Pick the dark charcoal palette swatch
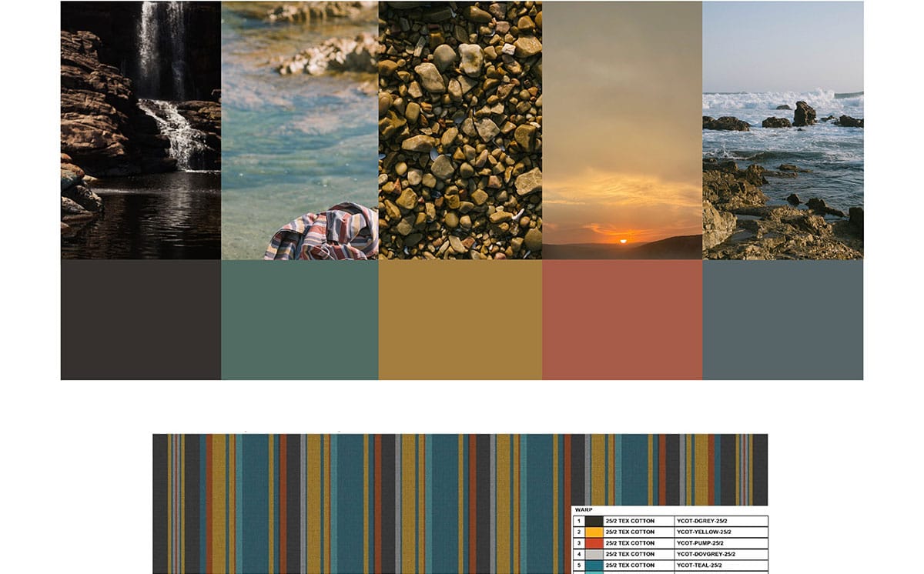The height and width of the screenshot is (574, 924). click(x=141, y=319)
